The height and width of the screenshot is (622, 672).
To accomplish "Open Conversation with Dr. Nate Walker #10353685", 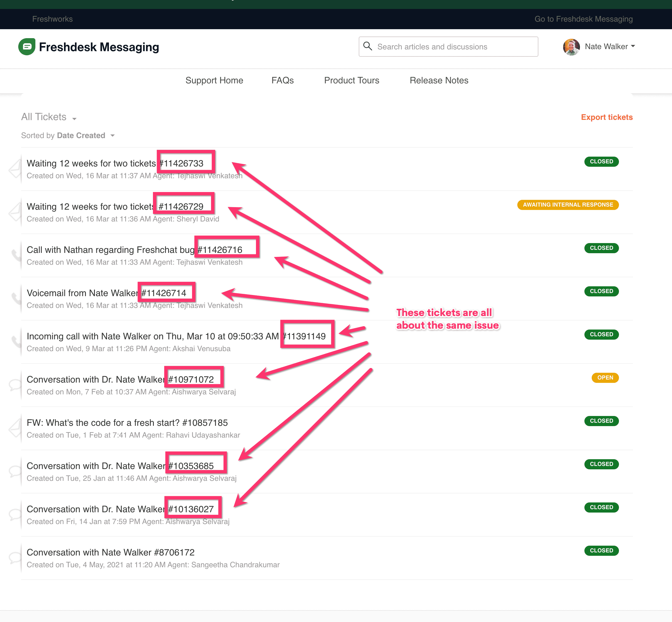I will (120, 466).
